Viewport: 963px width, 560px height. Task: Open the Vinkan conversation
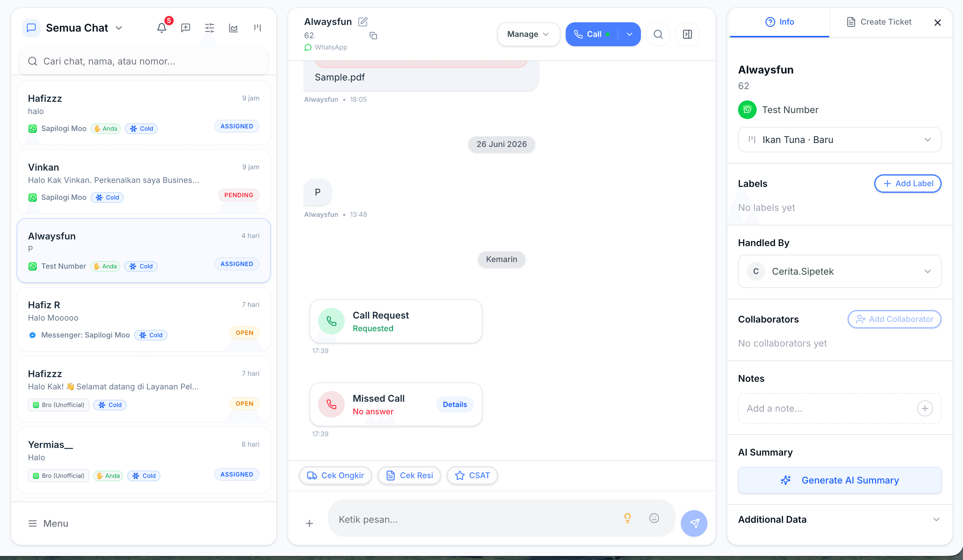pos(144,182)
